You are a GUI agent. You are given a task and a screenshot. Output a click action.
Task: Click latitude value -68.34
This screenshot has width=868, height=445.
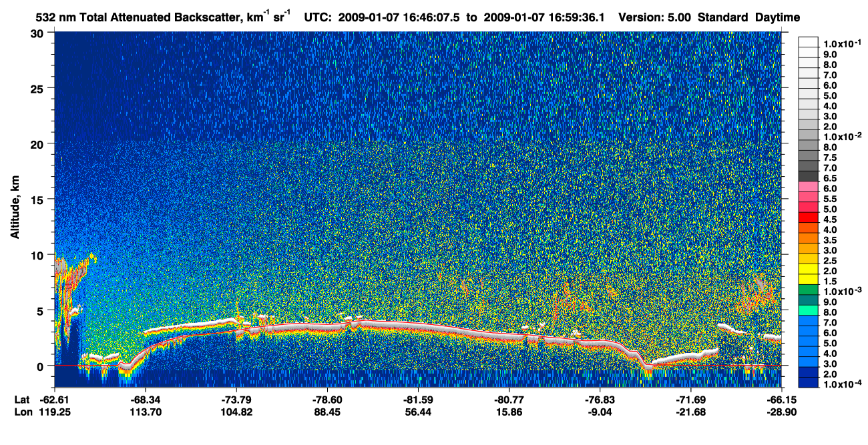[x=146, y=399]
